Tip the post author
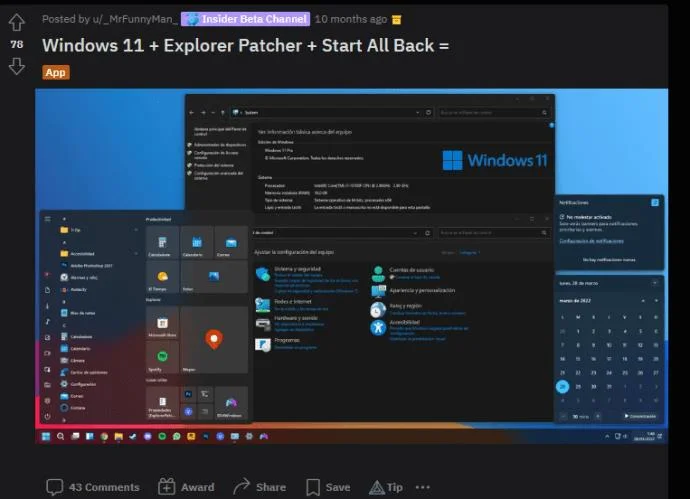The image size is (690, 499). tap(386, 487)
